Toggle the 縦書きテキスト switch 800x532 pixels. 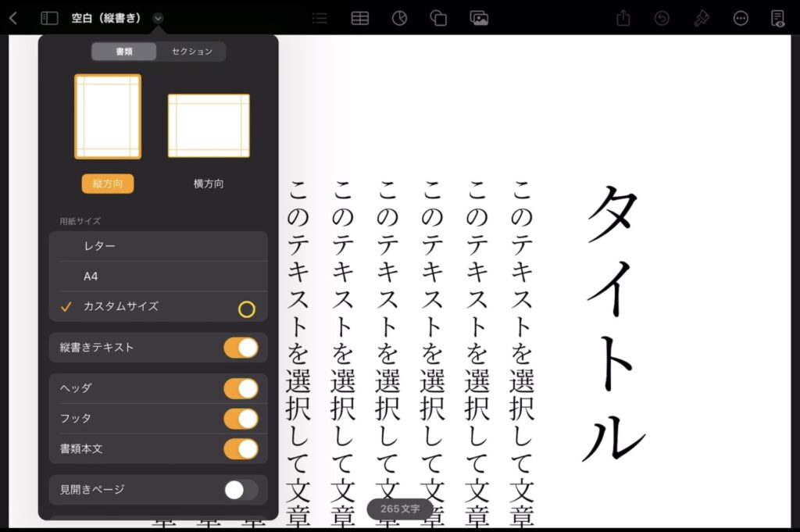point(241,348)
